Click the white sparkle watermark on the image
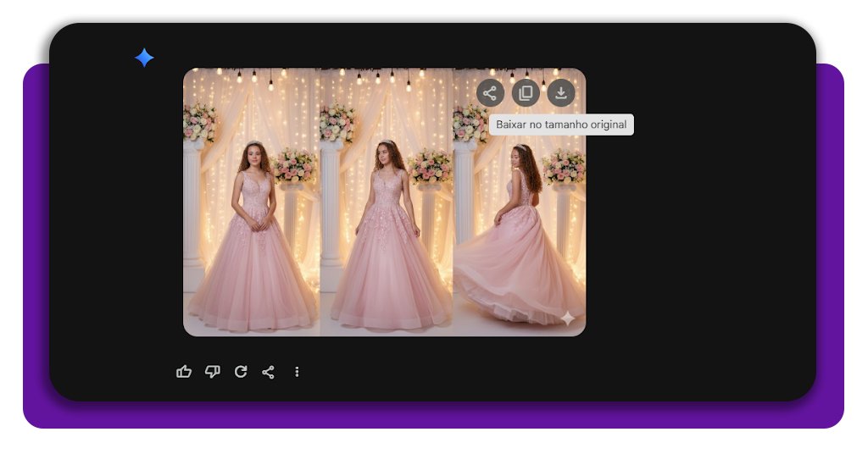Viewport: 868px width, 454px height. coord(567,318)
